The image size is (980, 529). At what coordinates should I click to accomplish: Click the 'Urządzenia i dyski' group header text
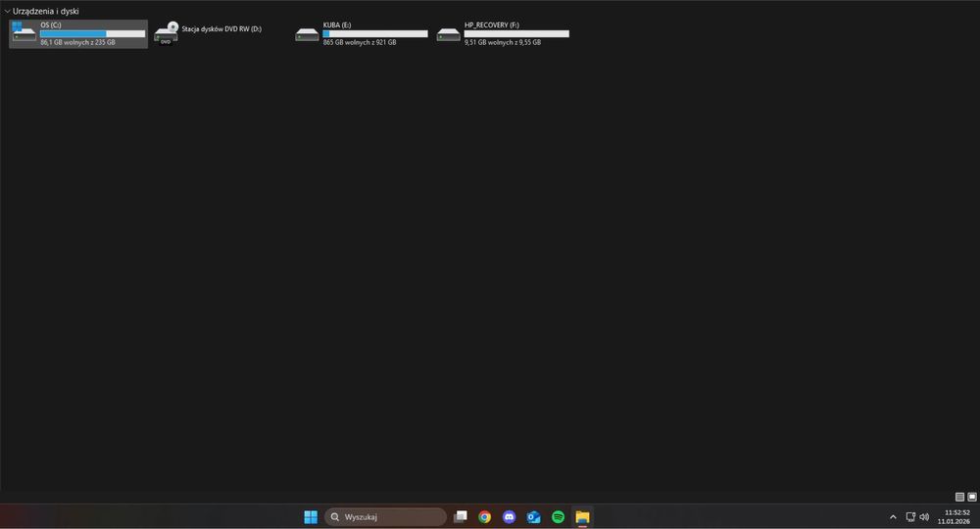pyautogui.click(x=46, y=11)
